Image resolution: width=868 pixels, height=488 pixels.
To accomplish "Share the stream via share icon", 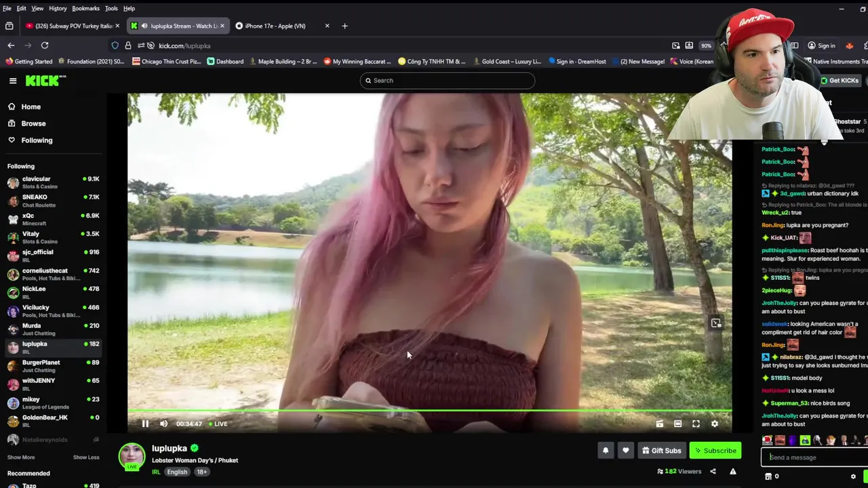I will (713, 471).
